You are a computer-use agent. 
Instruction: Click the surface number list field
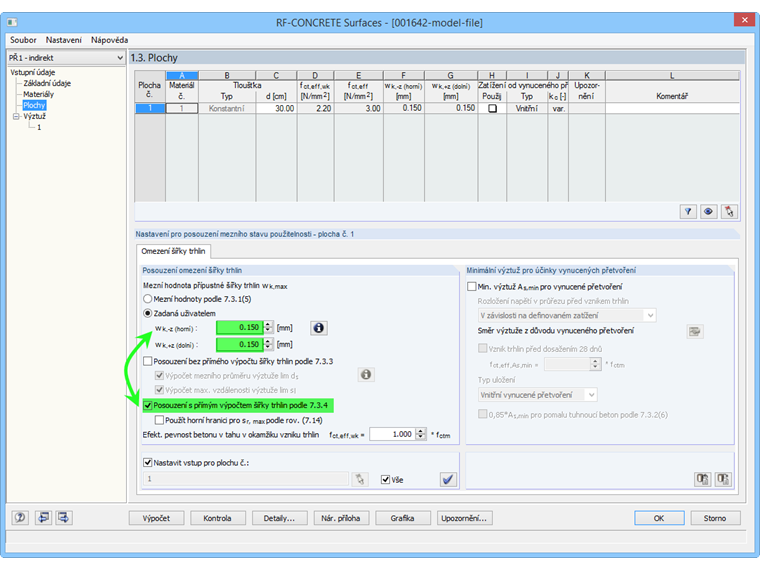coord(246,479)
